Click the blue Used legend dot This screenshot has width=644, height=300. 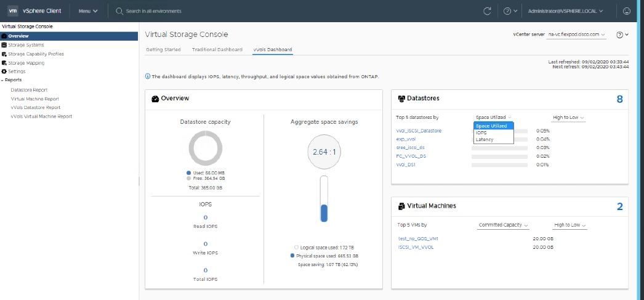pos(188,173)
